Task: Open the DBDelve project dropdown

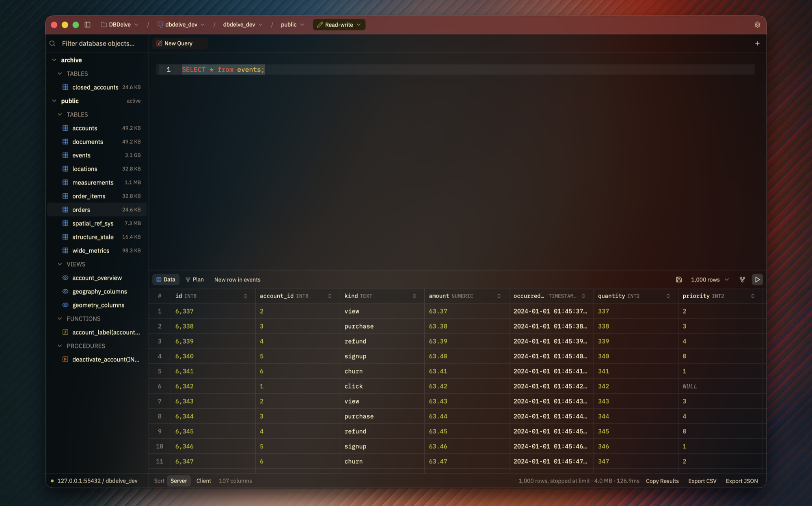Action: pos(120,25)
